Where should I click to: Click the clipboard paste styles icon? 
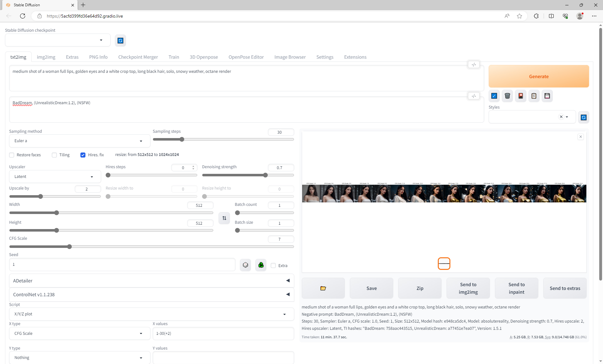pos(534,96)
